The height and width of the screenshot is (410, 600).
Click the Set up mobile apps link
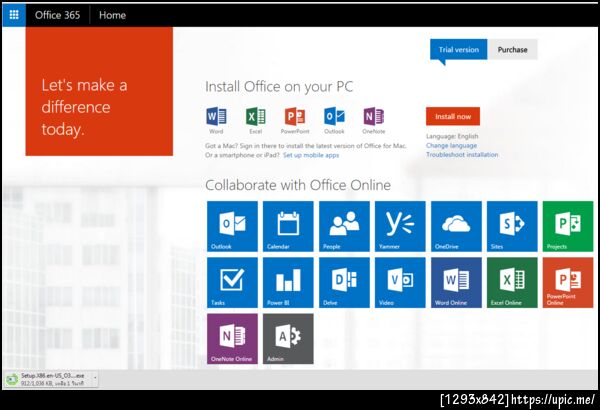311,155
